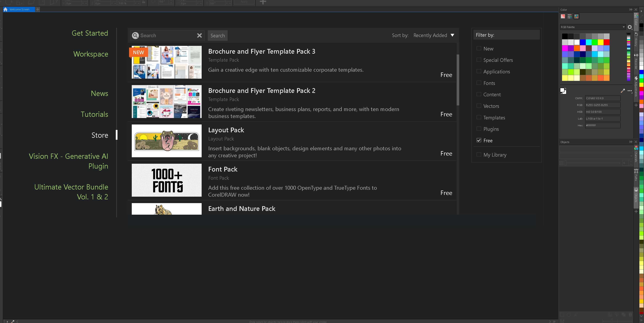Enable the Templates filter checkbox
Screen dimensions: 644x323
pos(479,117)
